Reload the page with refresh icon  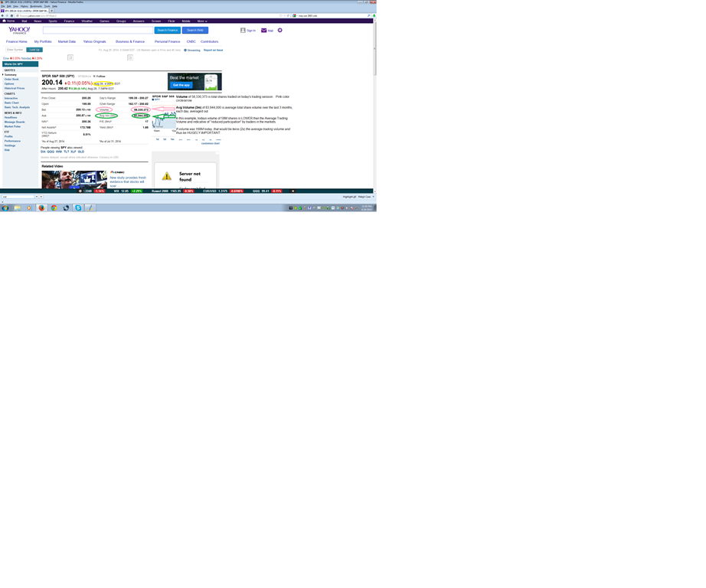point(288,16)
